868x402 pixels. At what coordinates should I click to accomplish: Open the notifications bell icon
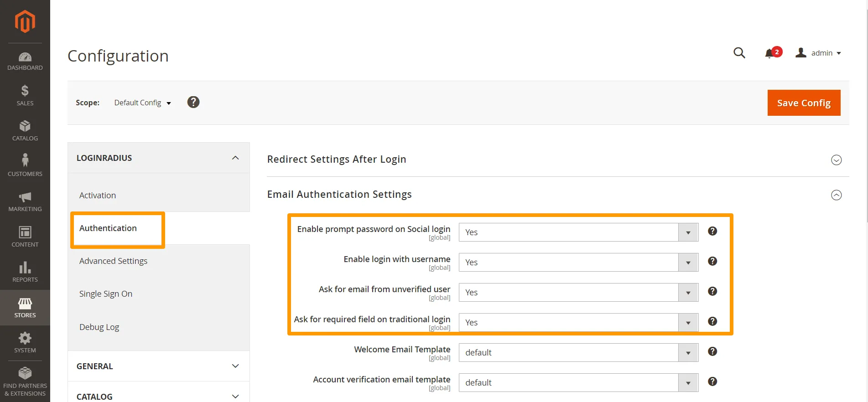[x=770, y=53]
